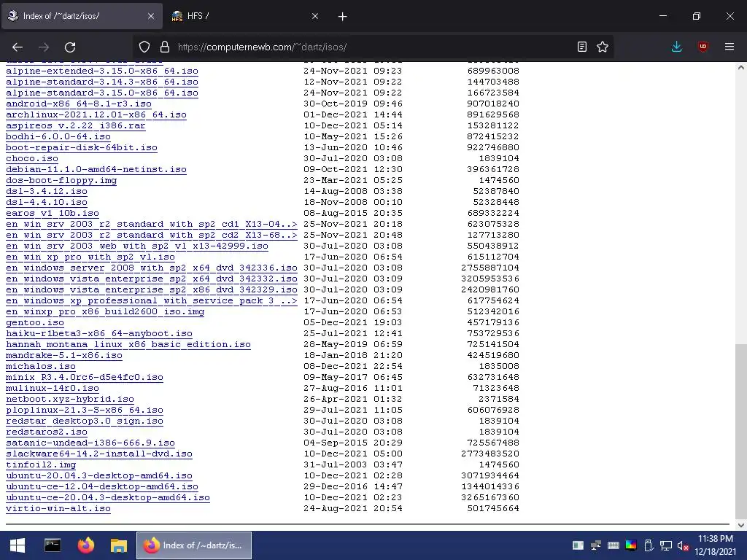This screenshot has width=747, height=560.
Task: Open redstar_desktop3.0_sign.iso link
Action: click(x=85, y=421)
